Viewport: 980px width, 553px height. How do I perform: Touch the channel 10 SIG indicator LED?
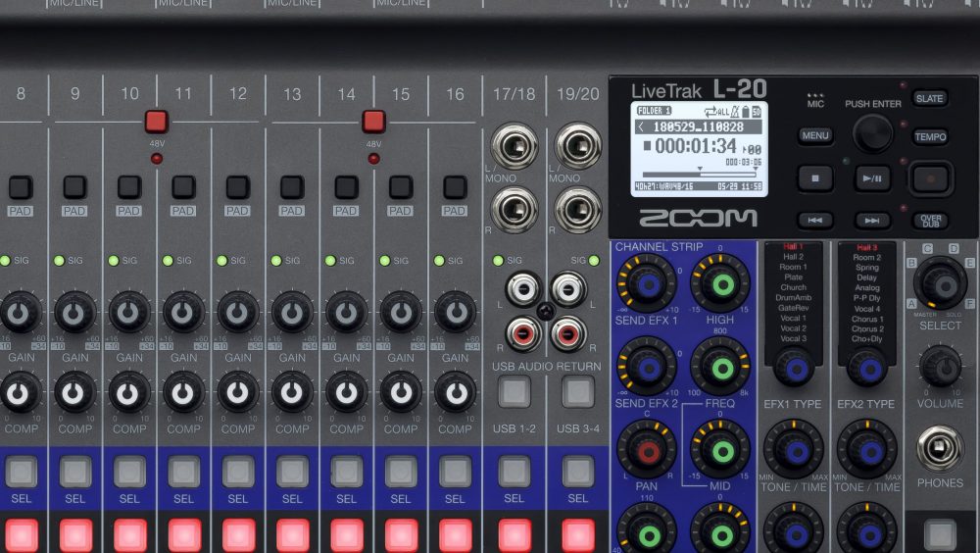113,260
